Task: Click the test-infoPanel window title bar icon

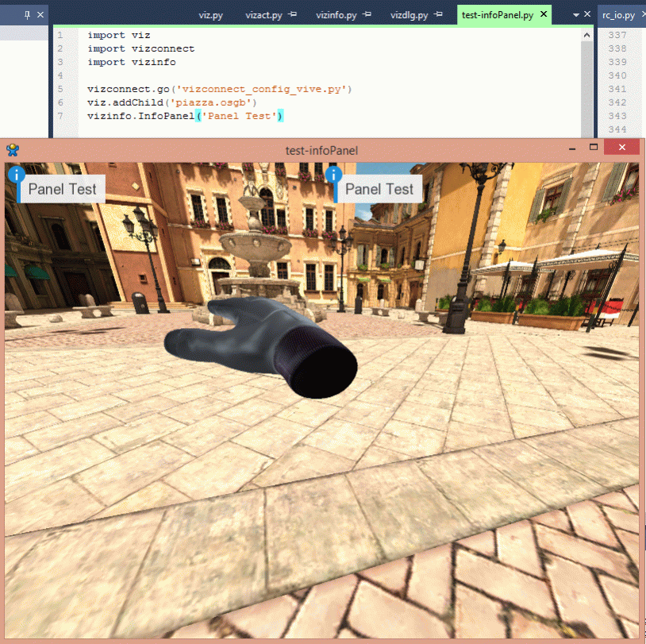Action: 13,149
